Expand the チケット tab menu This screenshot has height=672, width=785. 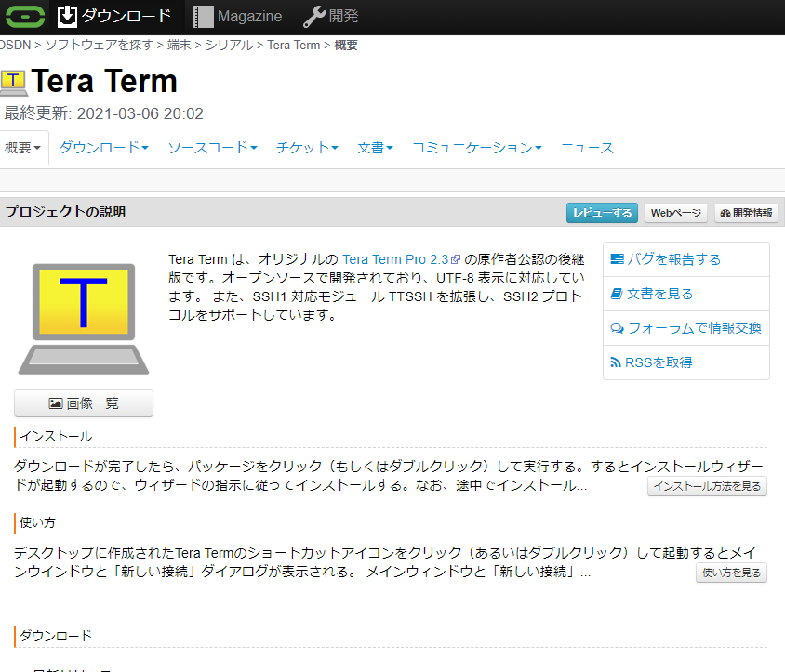click(307, 148)
